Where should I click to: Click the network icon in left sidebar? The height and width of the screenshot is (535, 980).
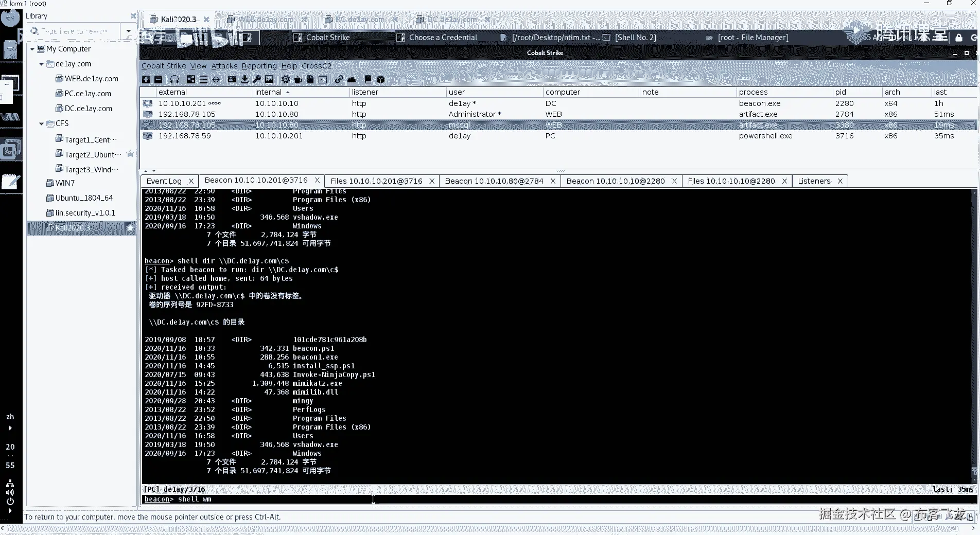[10, 484]
